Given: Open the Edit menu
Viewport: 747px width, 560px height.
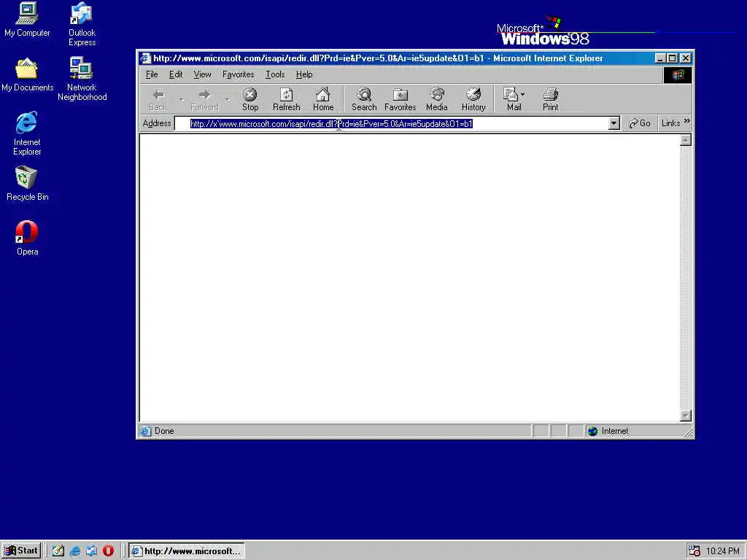Looking at the screenshot, I should click(x=176, y=75).
